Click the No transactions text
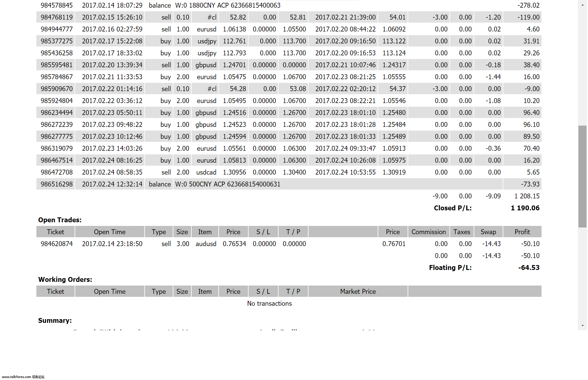Image resolution: width=588 pixels, height=380 pixels. [269, 304]
